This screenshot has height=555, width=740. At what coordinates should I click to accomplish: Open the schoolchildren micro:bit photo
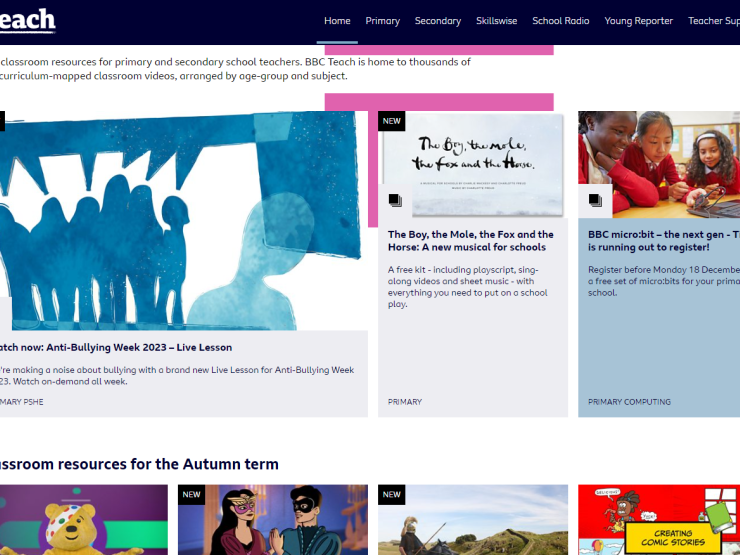tap(659, 164)
